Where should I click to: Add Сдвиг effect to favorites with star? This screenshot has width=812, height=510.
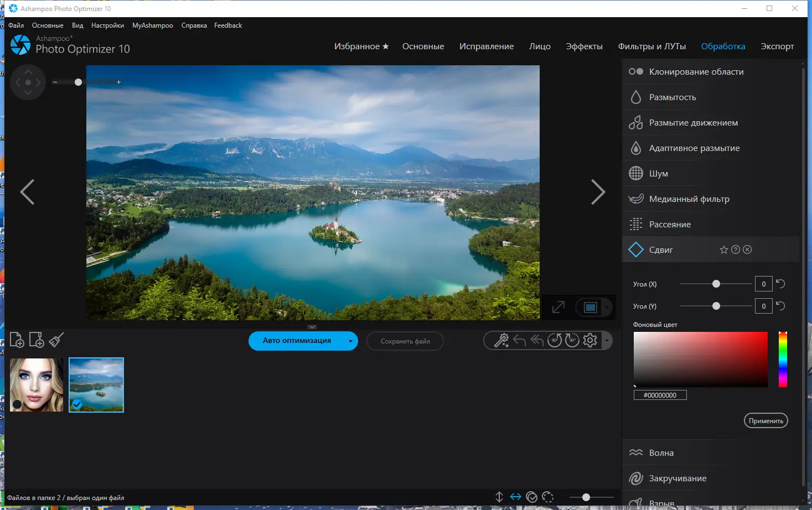click(x=723, y=250)
